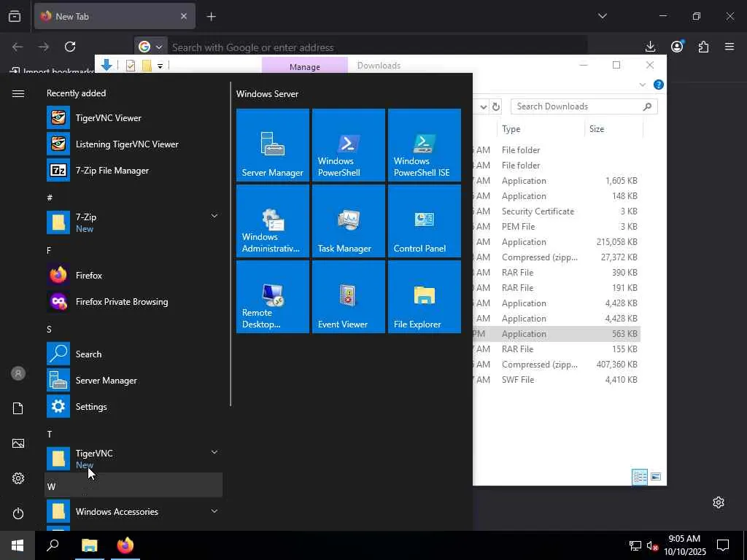Open TigerVNC Viewer from Recently added
This screenshot has height=560, width=747.
133,117
